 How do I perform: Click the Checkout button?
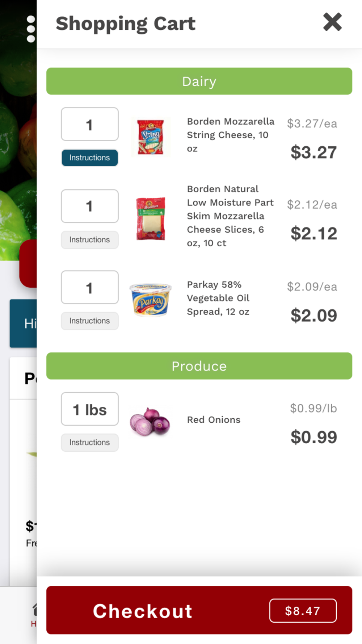pos(199,610)
